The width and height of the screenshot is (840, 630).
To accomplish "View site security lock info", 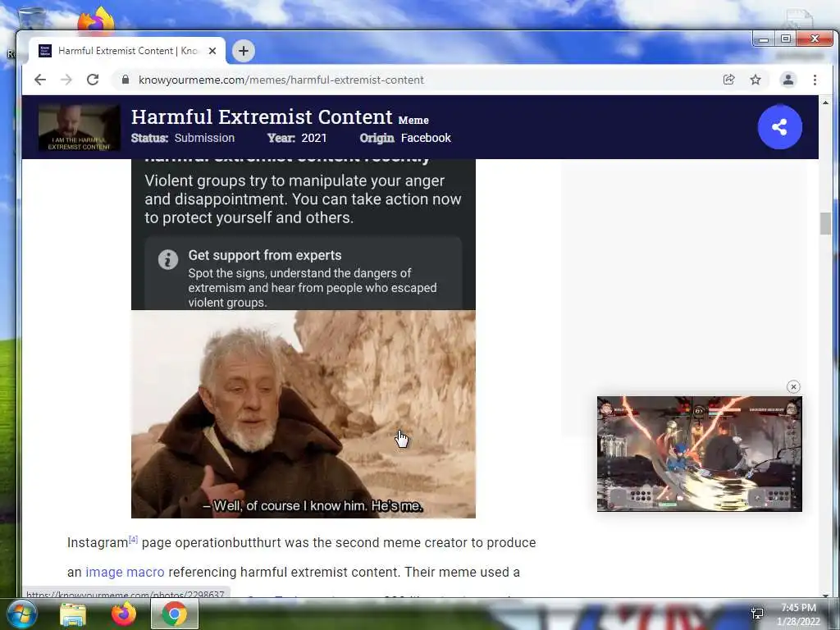I will 126,80.
